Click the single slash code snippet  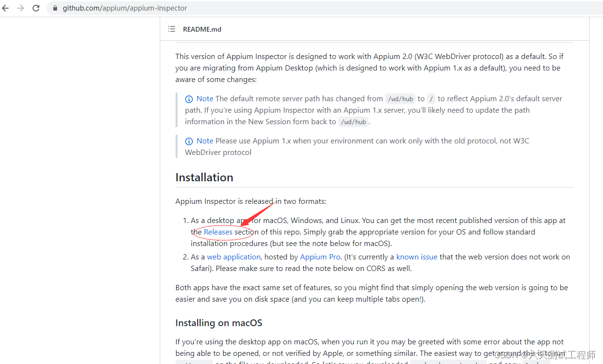pos(431,99)
